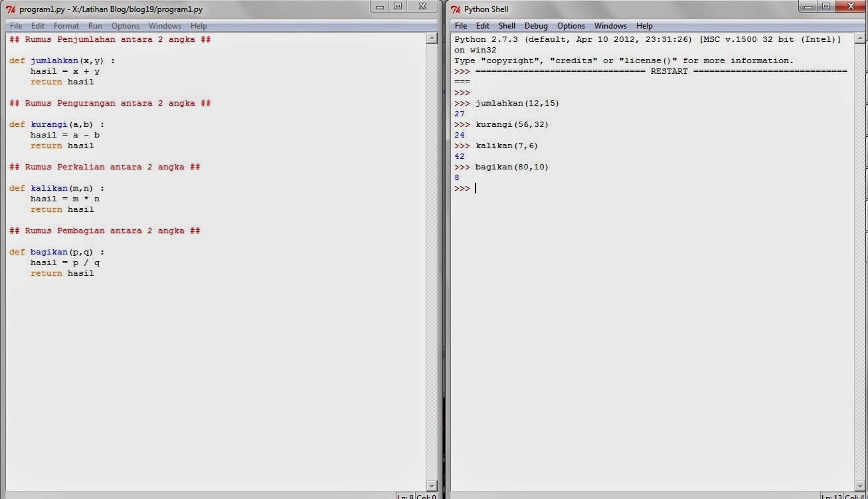Click the editor scrollbar down arrow
The width and height of the screenshot is (868, 499).
tap(433, 486)
